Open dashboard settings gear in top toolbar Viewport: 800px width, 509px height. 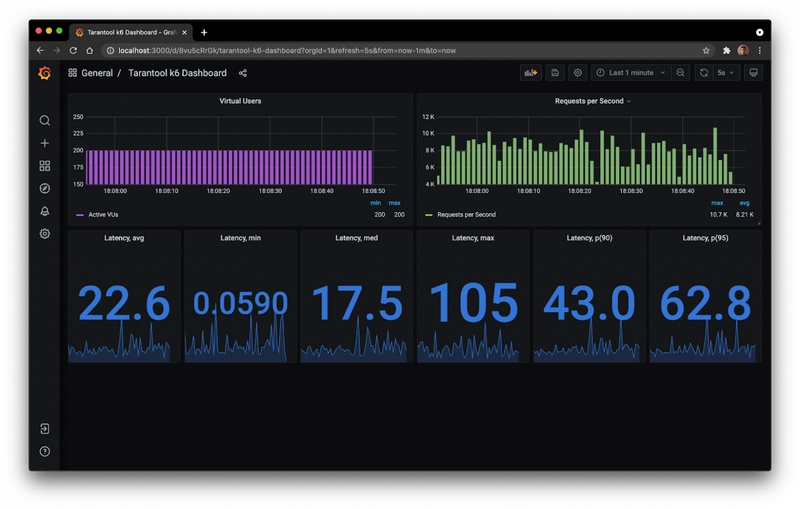pyautogui.click(x=577, y=73)
